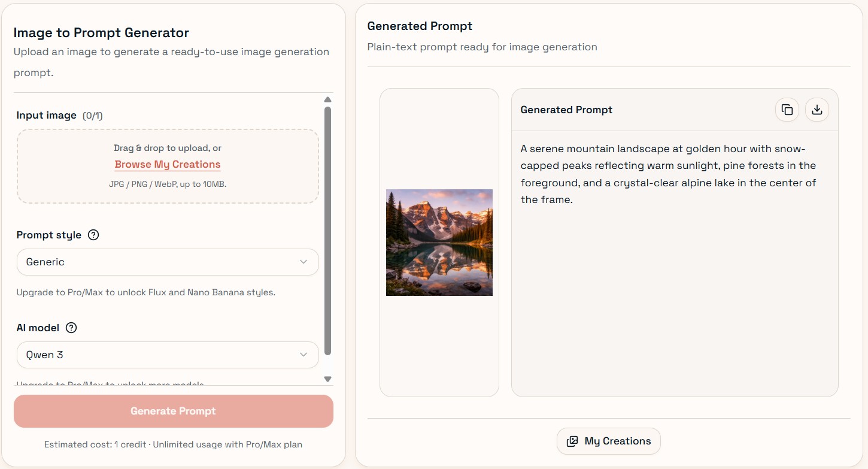
Task: Click the mountain lake image thumbnail
Action: (x=439, y=243)
